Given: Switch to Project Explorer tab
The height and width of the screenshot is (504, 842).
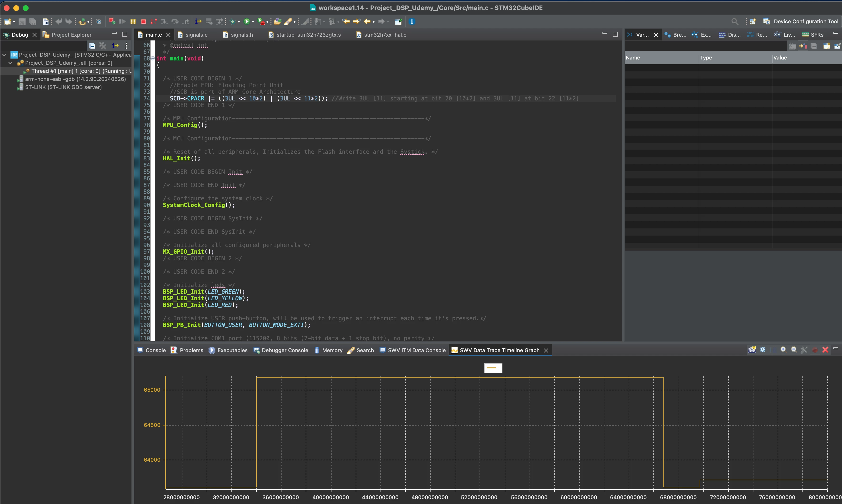Looking at the screenshot, I should point(67,35).
